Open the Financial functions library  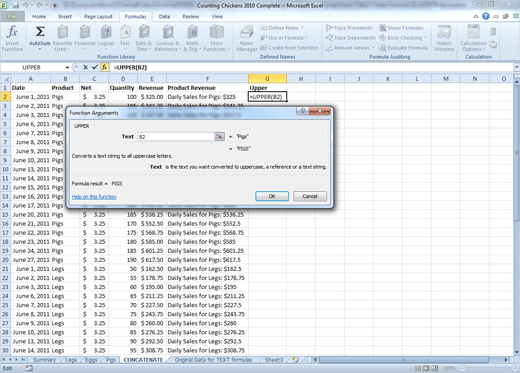click(85, 38)
